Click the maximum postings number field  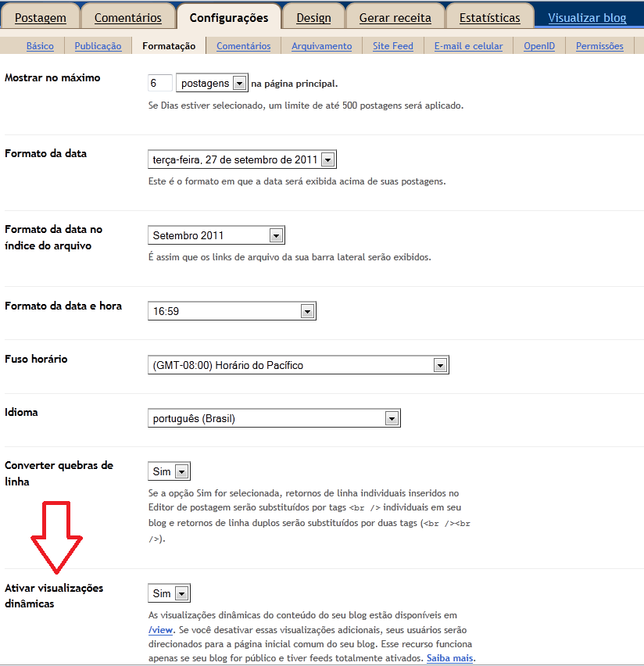pos(159,81)
